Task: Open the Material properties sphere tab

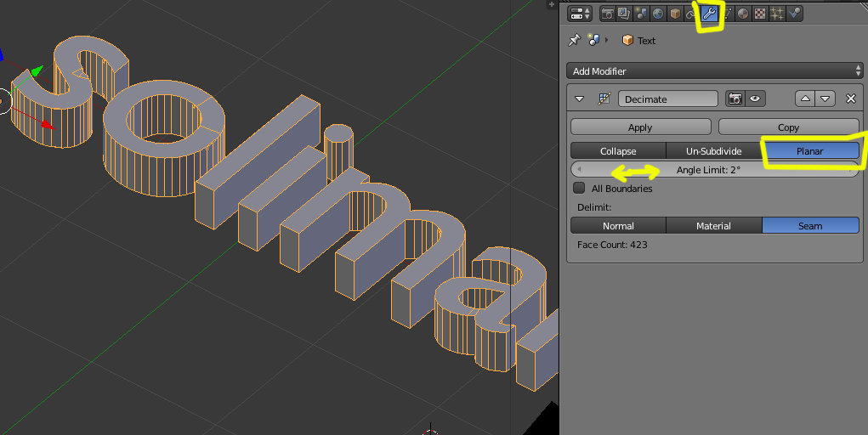Action: coord(743,14)
